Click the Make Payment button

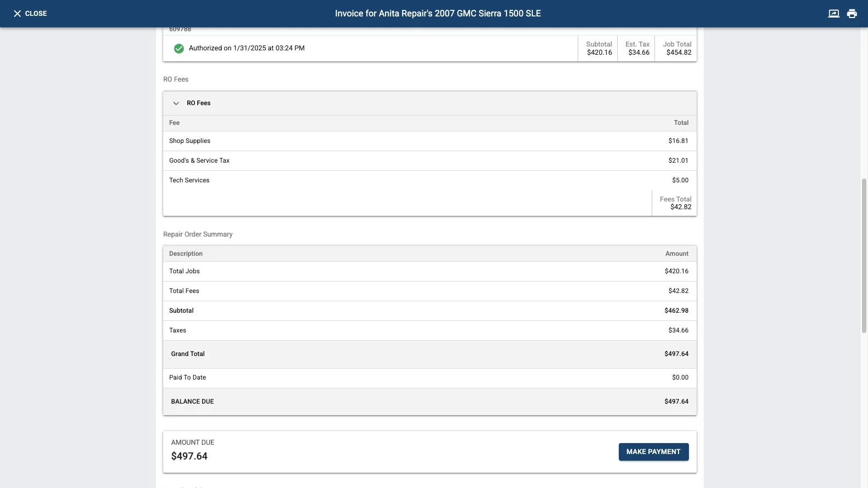coord(653,452)
